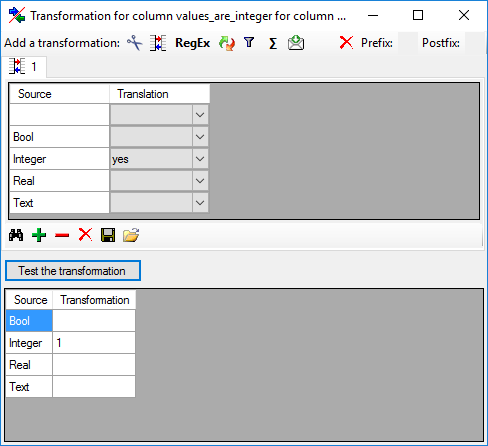Clear translations with red X below table
This screenshot has height=446, width=488.
point(85,235)
